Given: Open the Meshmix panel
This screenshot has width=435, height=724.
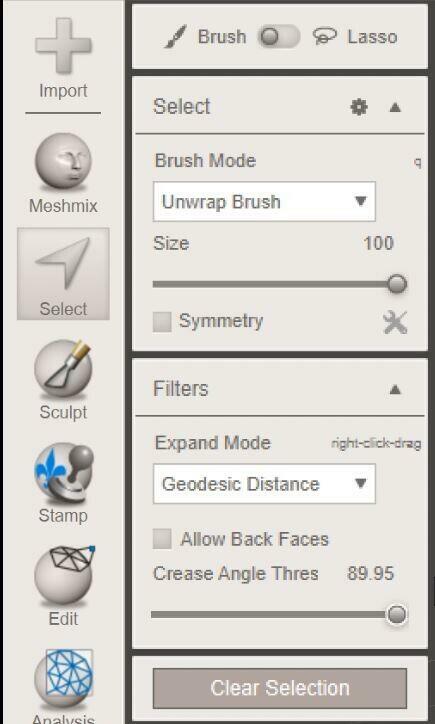Looking at the screenshot, I should click(63, 173).
